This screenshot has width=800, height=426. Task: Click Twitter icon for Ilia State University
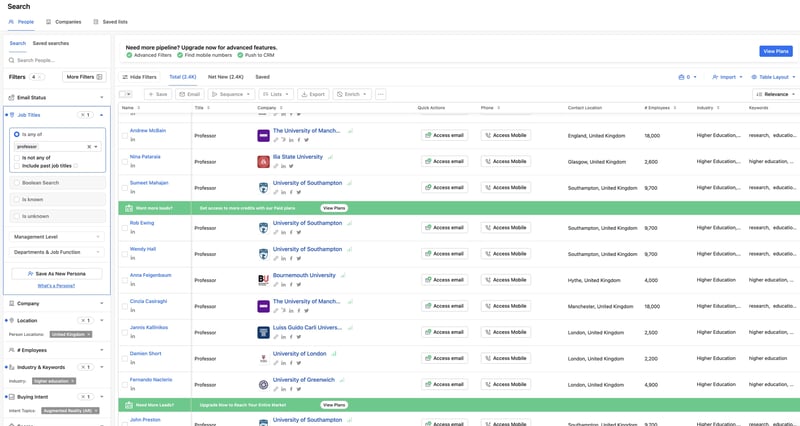(291, 166)
